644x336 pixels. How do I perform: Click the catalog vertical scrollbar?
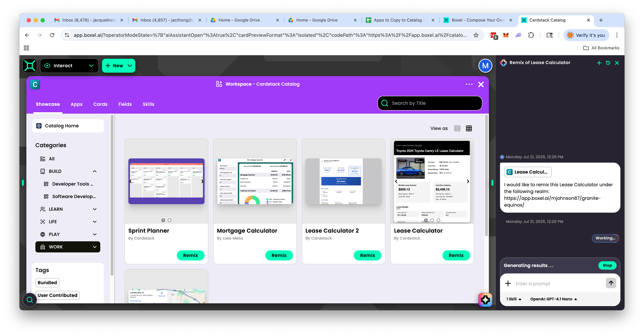coord(486,175)
